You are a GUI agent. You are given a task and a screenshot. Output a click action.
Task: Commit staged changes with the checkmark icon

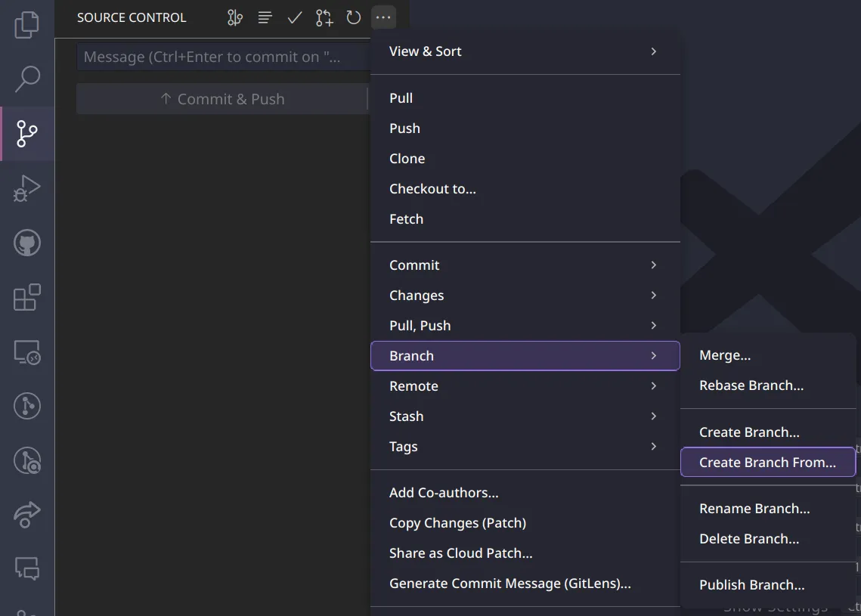294,17
